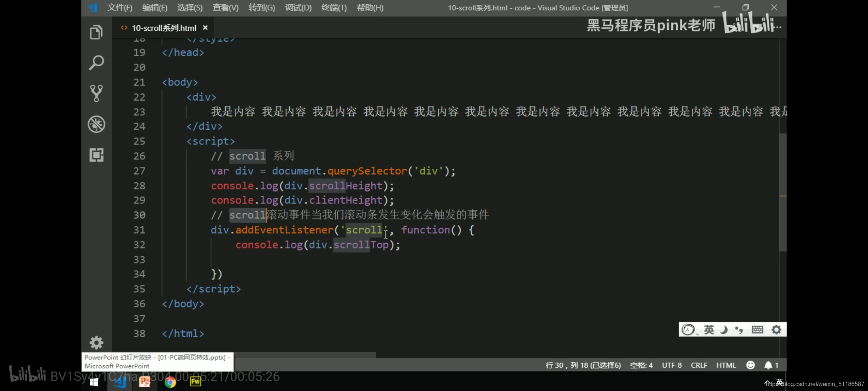Screen dimensions: 868x391
Task: Toggle IME moon night mode
Action: tap(724, 330)
